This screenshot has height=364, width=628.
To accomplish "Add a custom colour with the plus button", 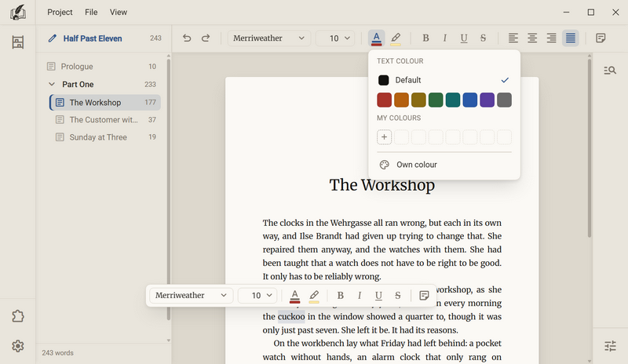I will coord(384,137).
